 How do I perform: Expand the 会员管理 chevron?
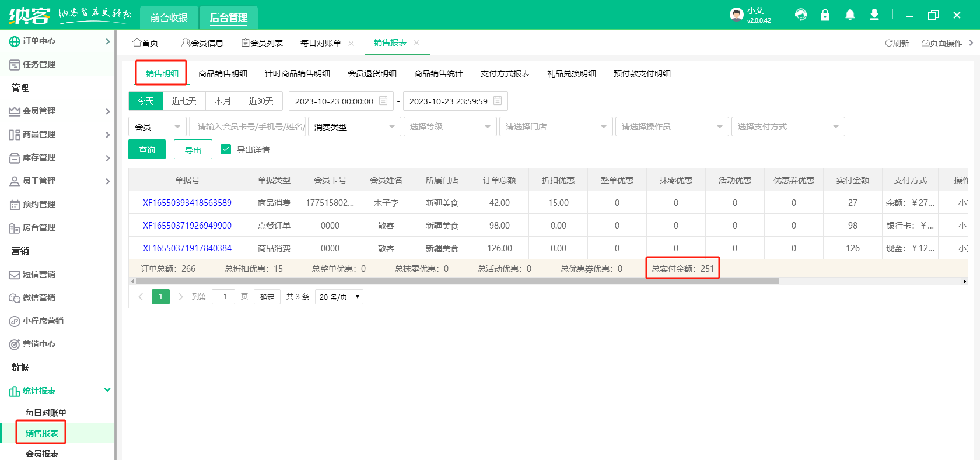click(107, 111)
